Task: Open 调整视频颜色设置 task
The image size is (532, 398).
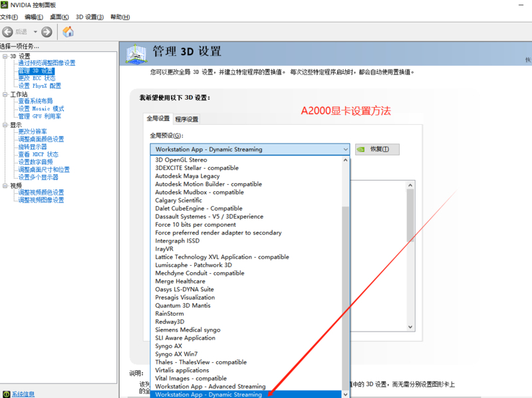Action: tap(41, 193)
